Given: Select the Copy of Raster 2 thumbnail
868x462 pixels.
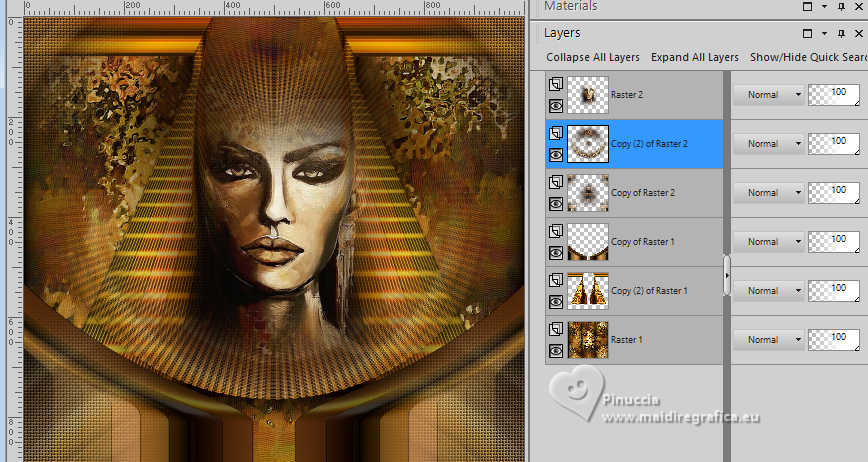Looking at the screenshot, I should pyautogui.click(x=588, y=193).
